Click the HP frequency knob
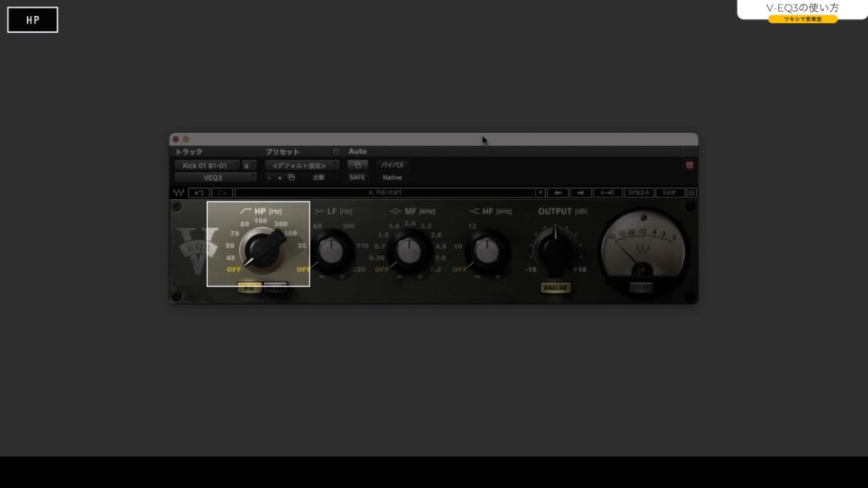Viewport: 868px width, 488px height. (262, 250)
